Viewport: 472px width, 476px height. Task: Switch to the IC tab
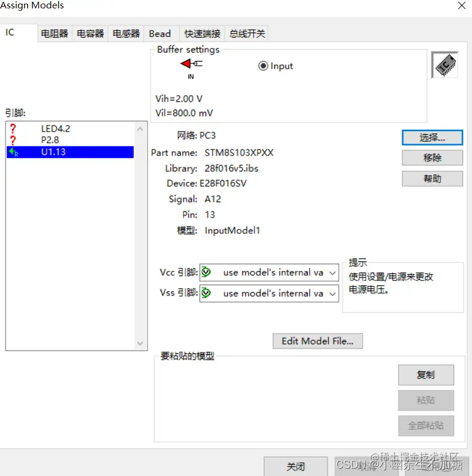coord(19,33)
